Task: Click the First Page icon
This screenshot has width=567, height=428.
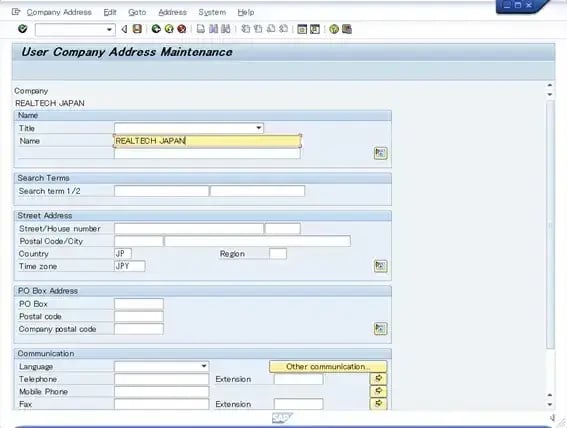Action: click(246, 29)
